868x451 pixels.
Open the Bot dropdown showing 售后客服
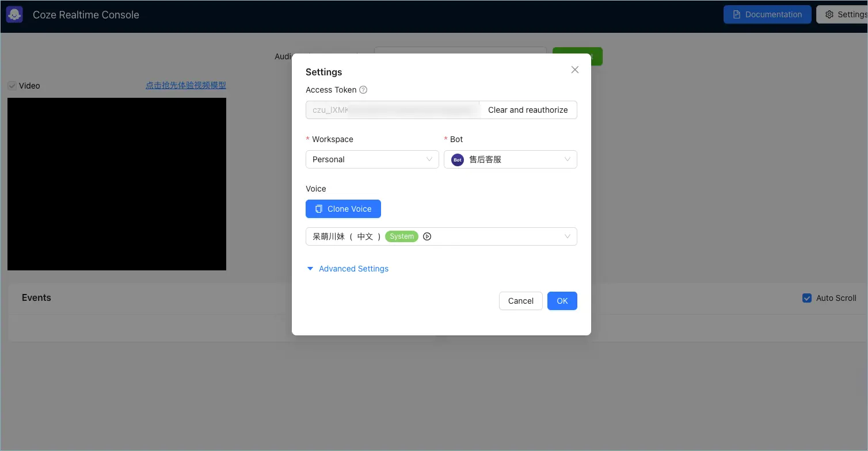[511, 159]
